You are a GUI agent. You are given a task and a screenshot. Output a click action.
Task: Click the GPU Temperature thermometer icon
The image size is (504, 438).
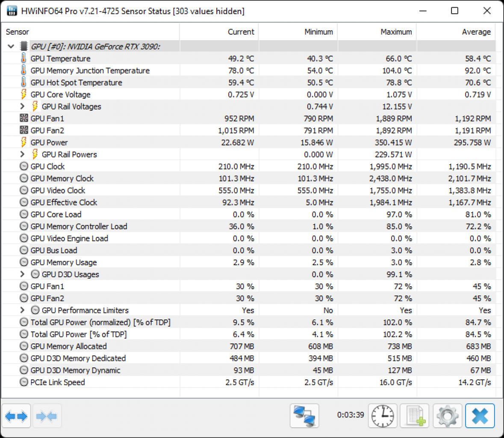pos(24,59)
